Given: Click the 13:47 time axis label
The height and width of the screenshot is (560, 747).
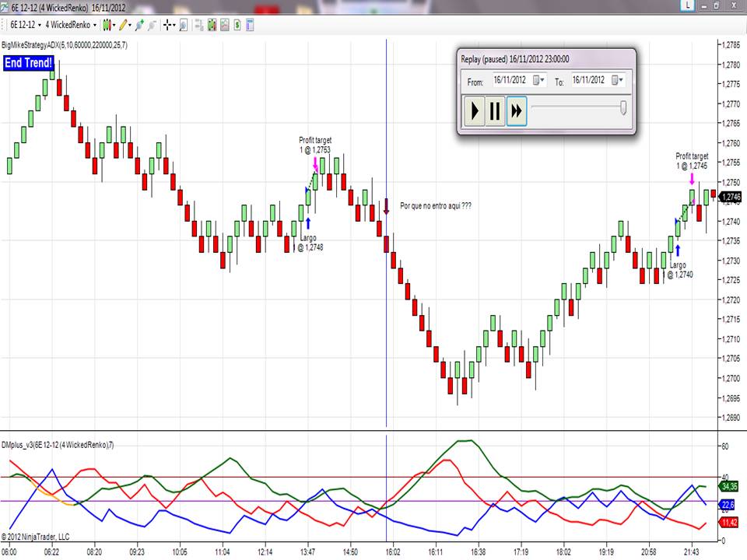Looking at the screenshot, I should pyautogui.click(x=307, y=552).
